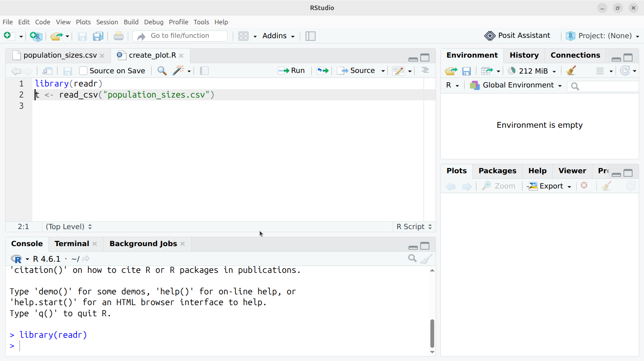Screen dimensions: 644x361
Task: Open the Tools menu
Action: point(201,22)
